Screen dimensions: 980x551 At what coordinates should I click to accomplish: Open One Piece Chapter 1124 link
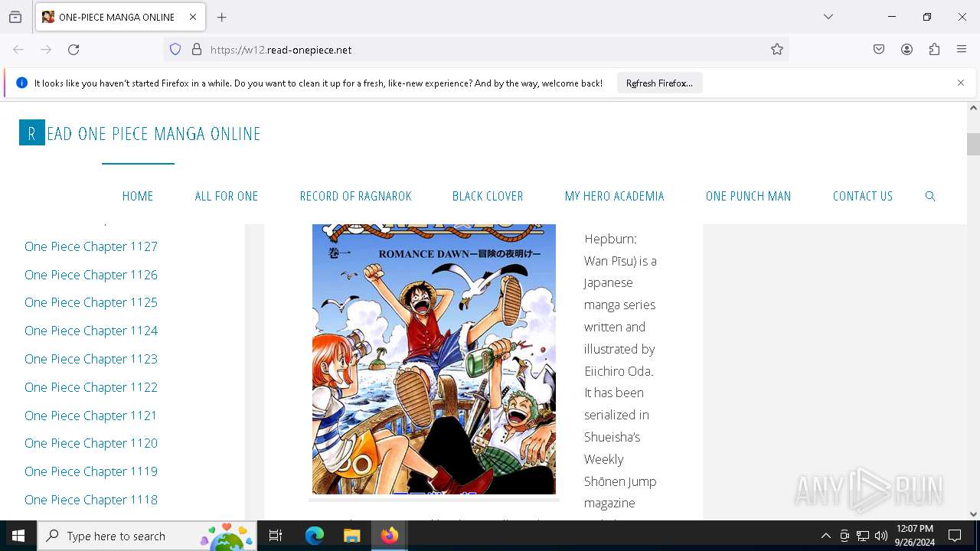91,331
